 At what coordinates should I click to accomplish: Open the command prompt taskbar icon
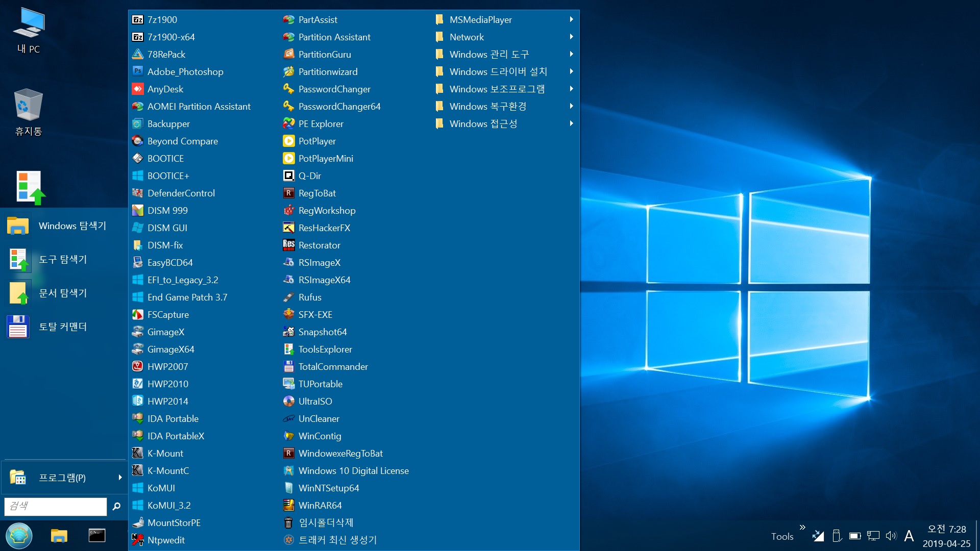[x=96, y=536]
